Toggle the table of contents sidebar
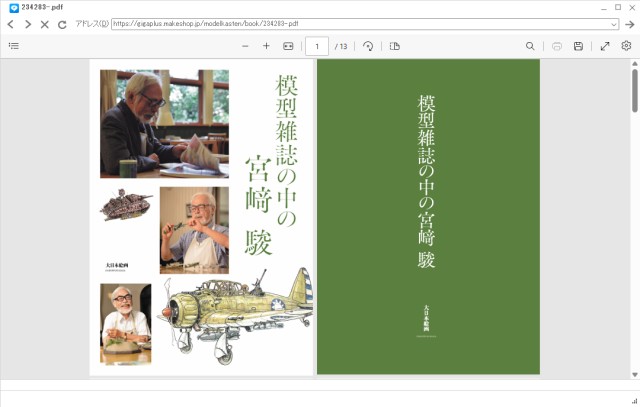 click(14, 46)
